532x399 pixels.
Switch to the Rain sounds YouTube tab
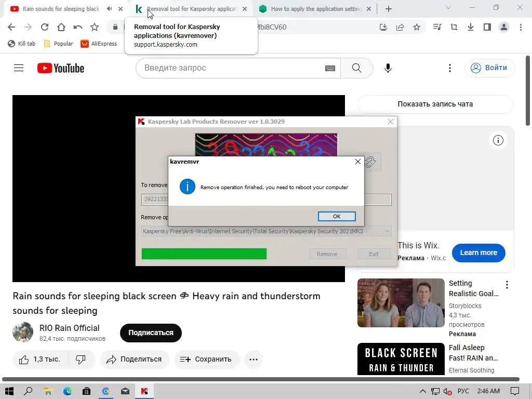61,9
